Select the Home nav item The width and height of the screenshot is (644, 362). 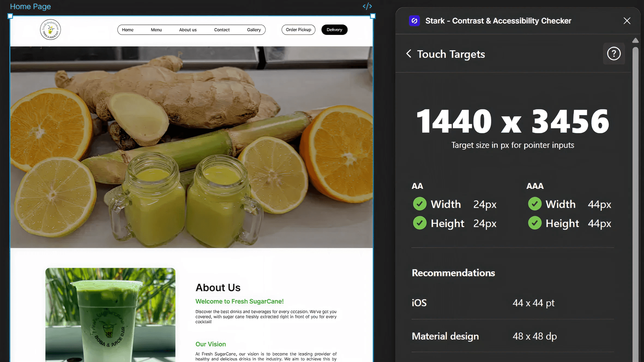coord(128,30)
